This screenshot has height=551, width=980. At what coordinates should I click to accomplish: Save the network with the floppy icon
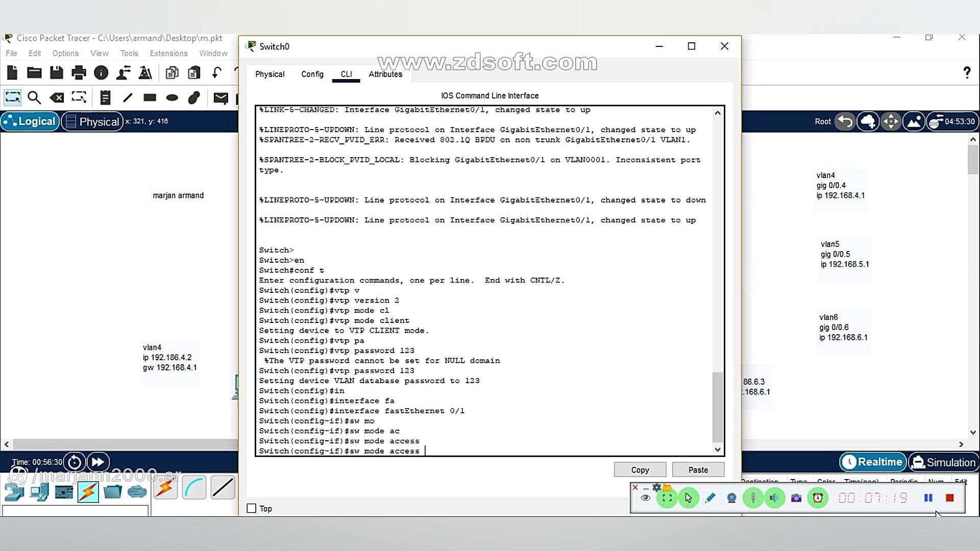[x=57, y=73]
